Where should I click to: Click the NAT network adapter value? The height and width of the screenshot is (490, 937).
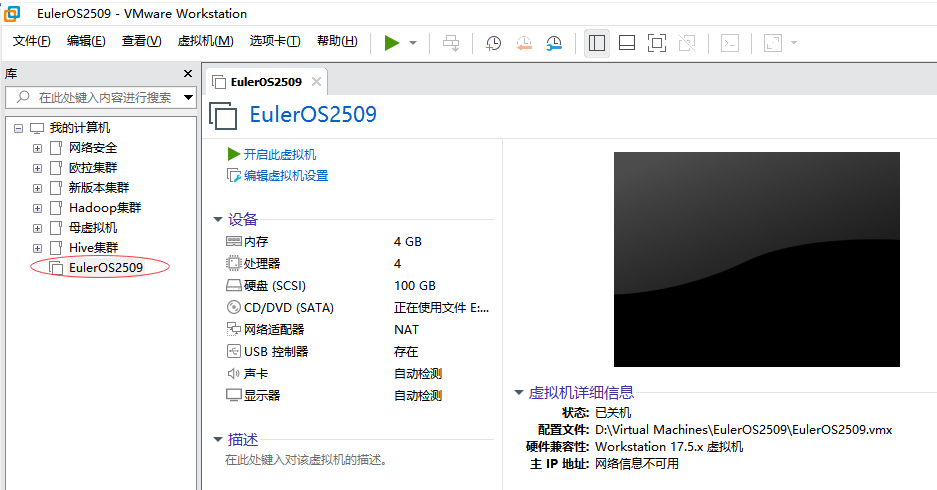tap(406, 330)
